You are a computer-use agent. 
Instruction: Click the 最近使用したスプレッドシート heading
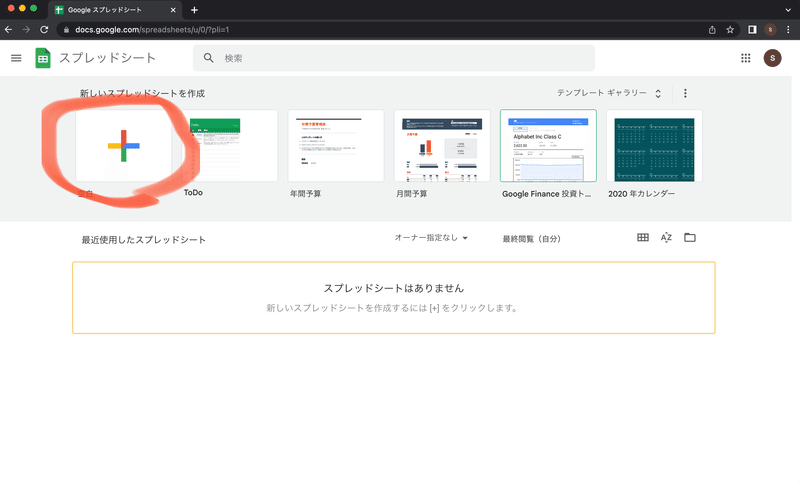click(x=144, y=240)
